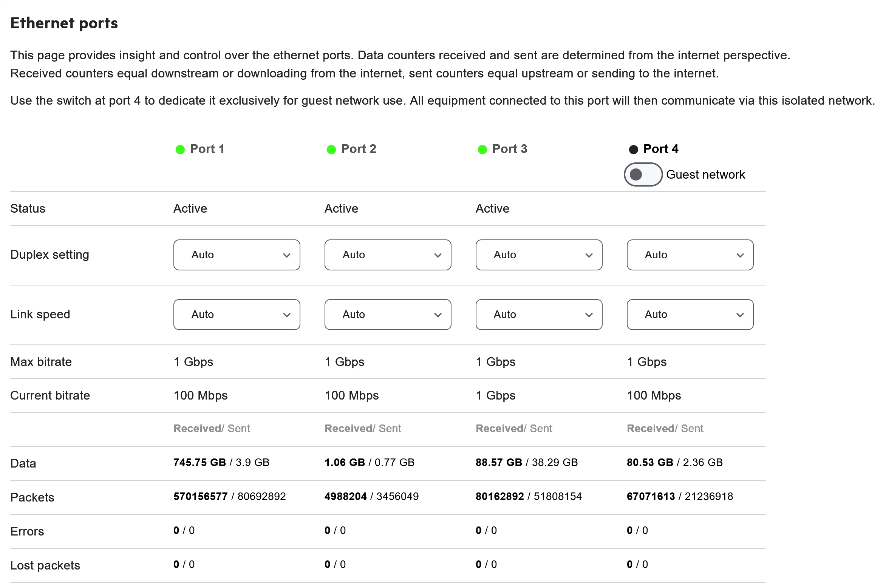
Task: Click the green status dot for Port 2
Action: [x=331, y=150]
